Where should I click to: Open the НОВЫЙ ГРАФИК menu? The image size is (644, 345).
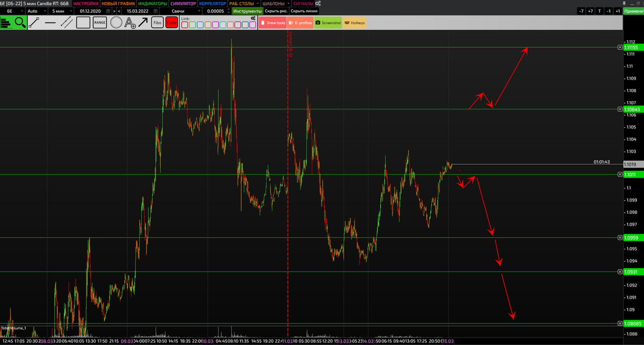119,4
